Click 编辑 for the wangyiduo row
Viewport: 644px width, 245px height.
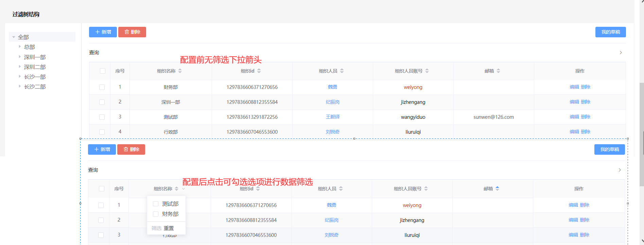tap(574, 117)
